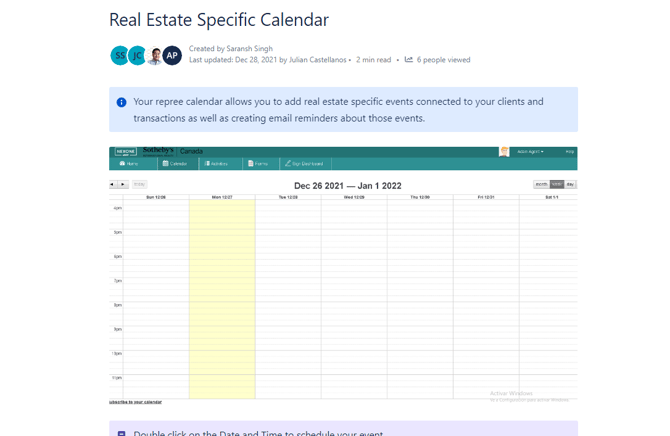Open the Home tab in the navigation bar

(x=128, y=164)
